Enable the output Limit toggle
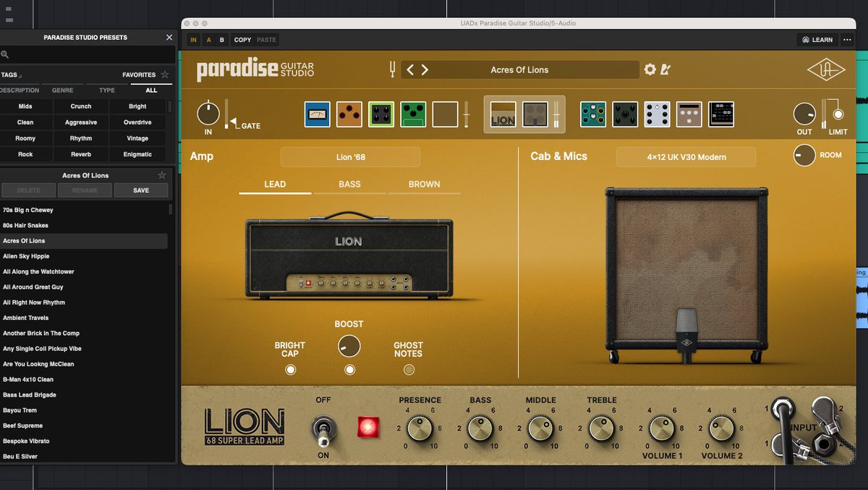Screen dimensions: 868x490 (838, 114)
